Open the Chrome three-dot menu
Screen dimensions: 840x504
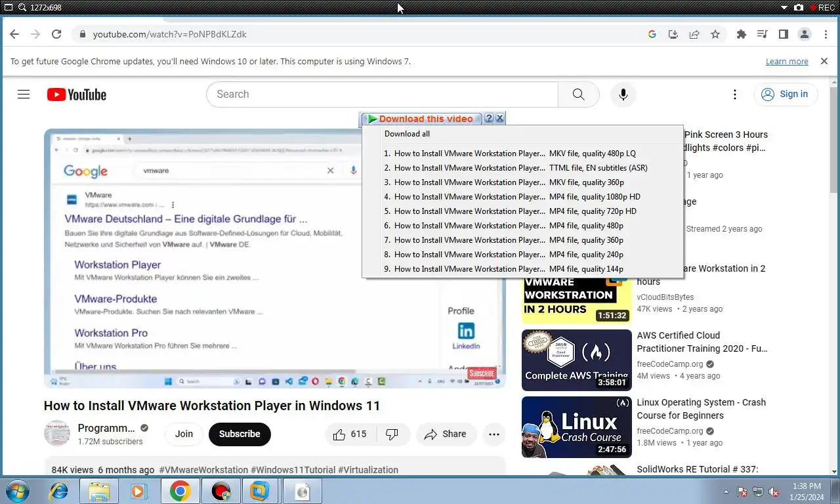pos(826,34)
